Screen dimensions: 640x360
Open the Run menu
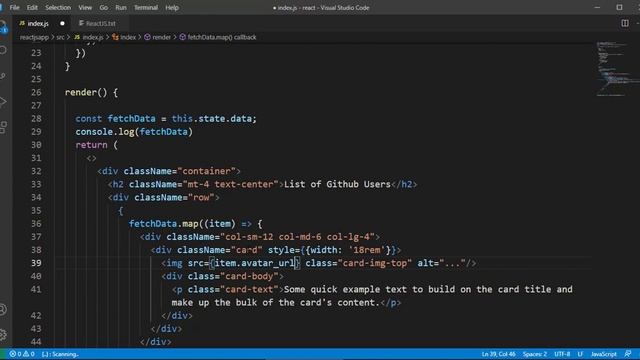pyautogui.click(x=121, y=7)
